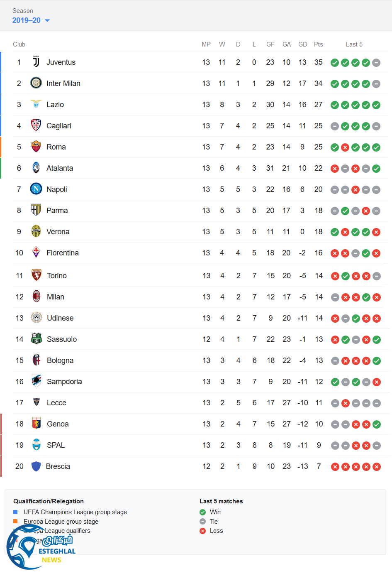Click the Atalanta club crest icon
392x581 pixels.
(x=36, y=168)
